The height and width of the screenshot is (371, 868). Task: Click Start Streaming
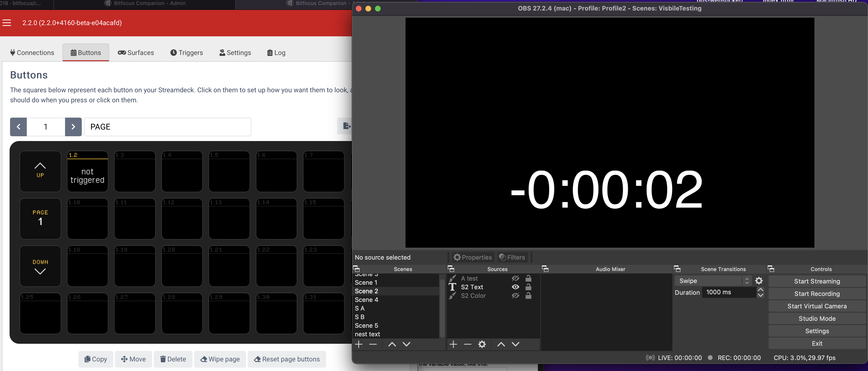(x=817, y=281)
